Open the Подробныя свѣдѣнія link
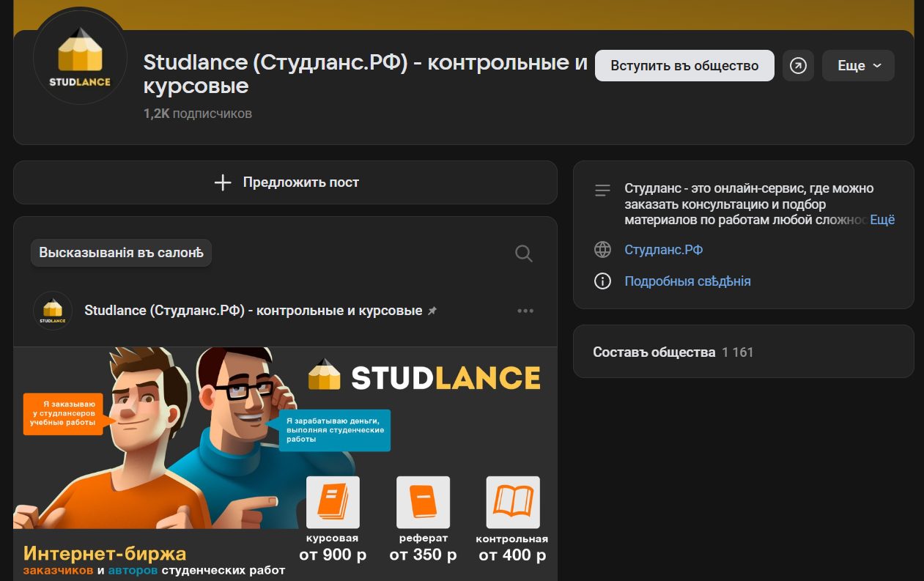924x581 pixels. coord(687,281)
